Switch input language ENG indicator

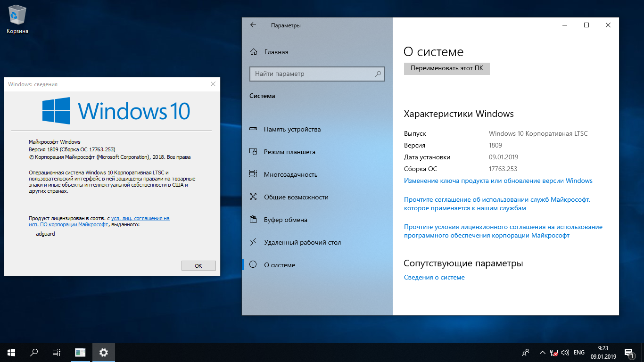[x=579, y=353]
